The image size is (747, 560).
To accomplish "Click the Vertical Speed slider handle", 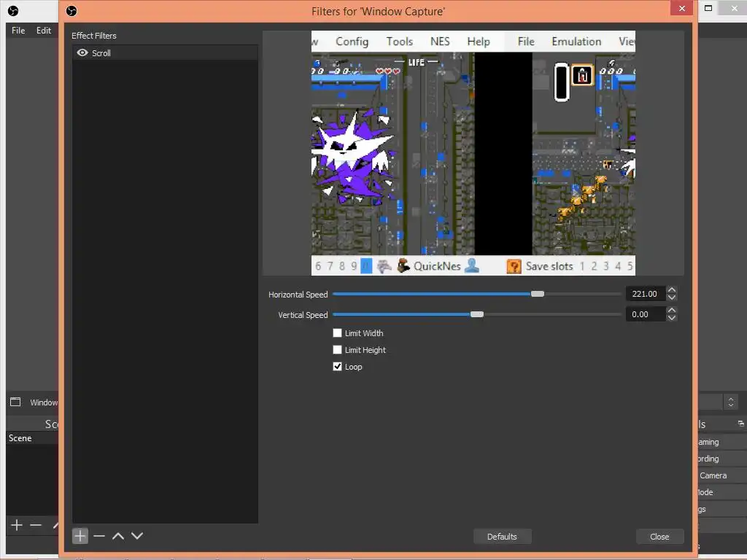I will (477, 314).
